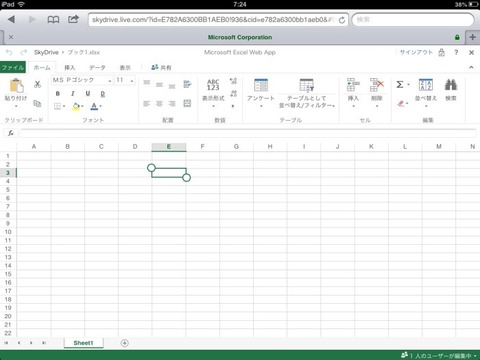Apply the yellow fill color bucket
Screen dimensions: 480x360
(x=76, y=106)
